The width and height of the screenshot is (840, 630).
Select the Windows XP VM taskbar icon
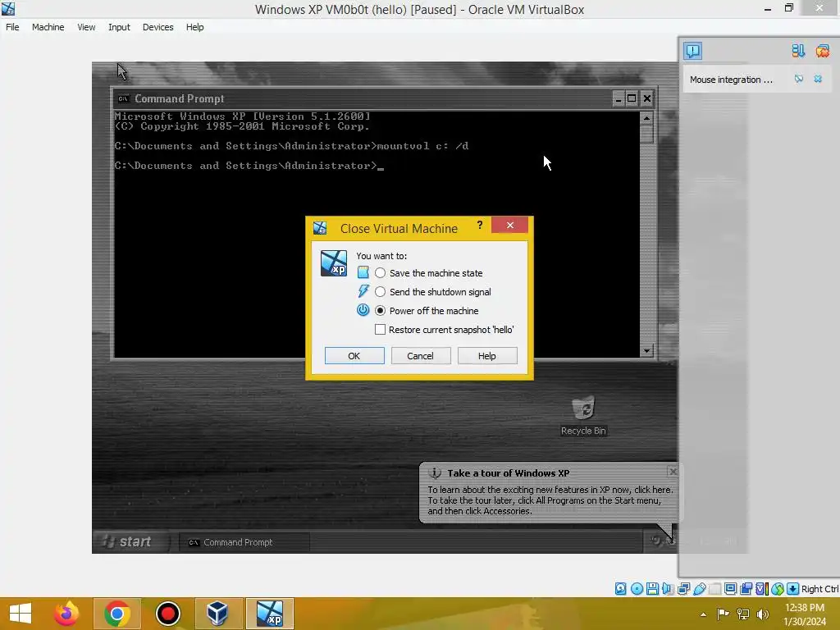(x=269, y=614)
